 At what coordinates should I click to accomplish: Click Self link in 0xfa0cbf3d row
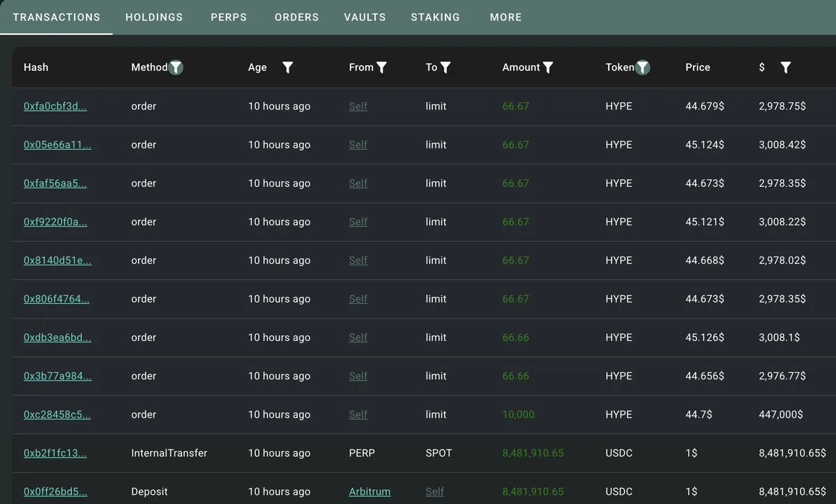(358, 106)
